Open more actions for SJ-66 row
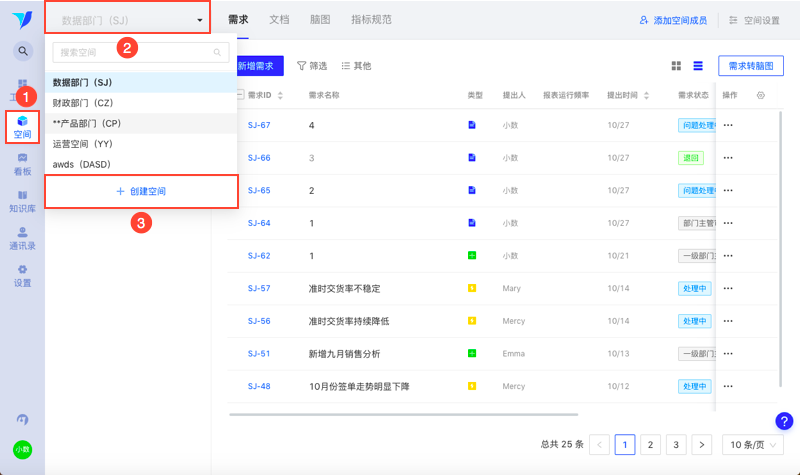This screenshot has height=475, width=800. (728, 158)
